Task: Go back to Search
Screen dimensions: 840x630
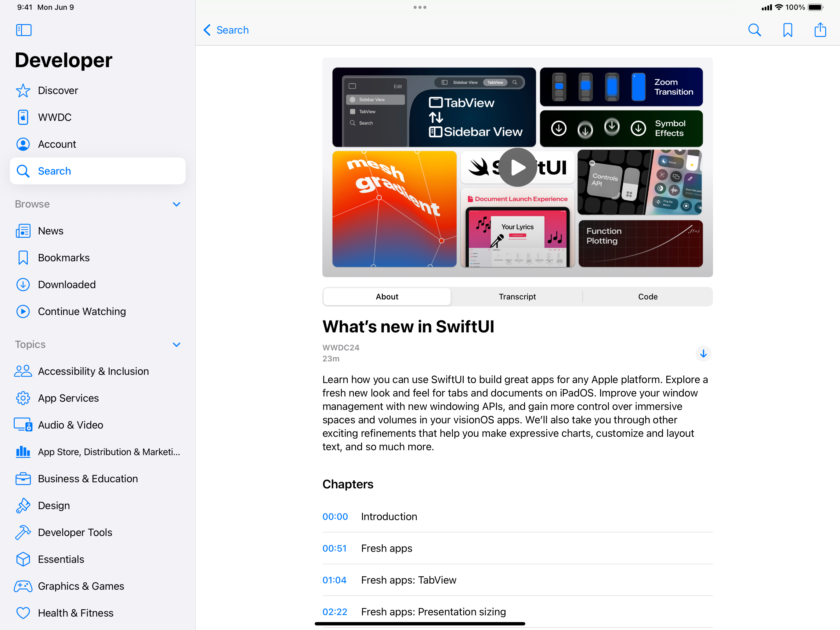Action: point(226,30)
